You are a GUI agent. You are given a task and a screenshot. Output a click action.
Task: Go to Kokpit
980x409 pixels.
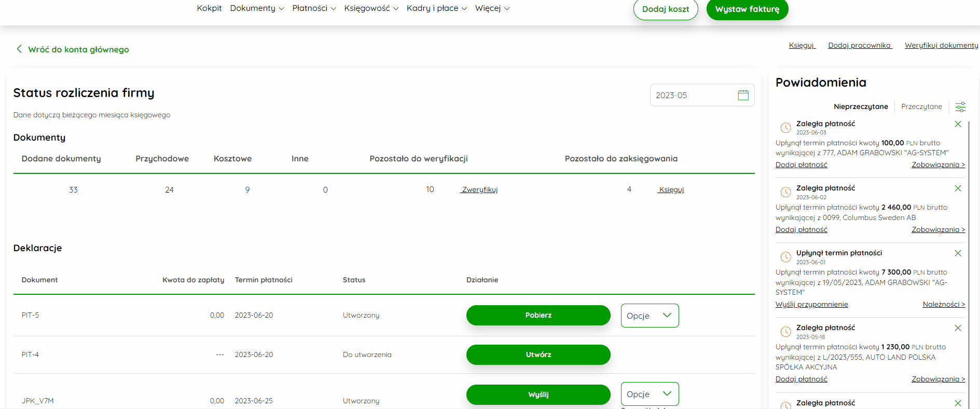point(209,8)
